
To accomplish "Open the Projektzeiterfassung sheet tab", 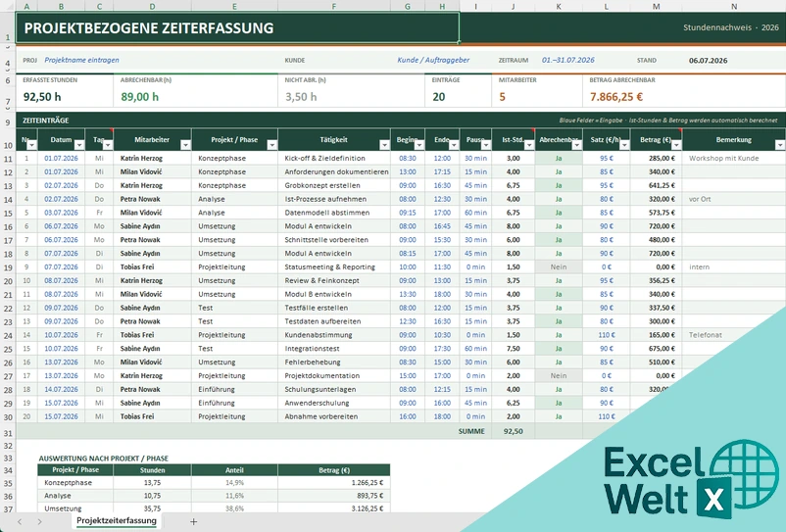I will tap(117, 521).
